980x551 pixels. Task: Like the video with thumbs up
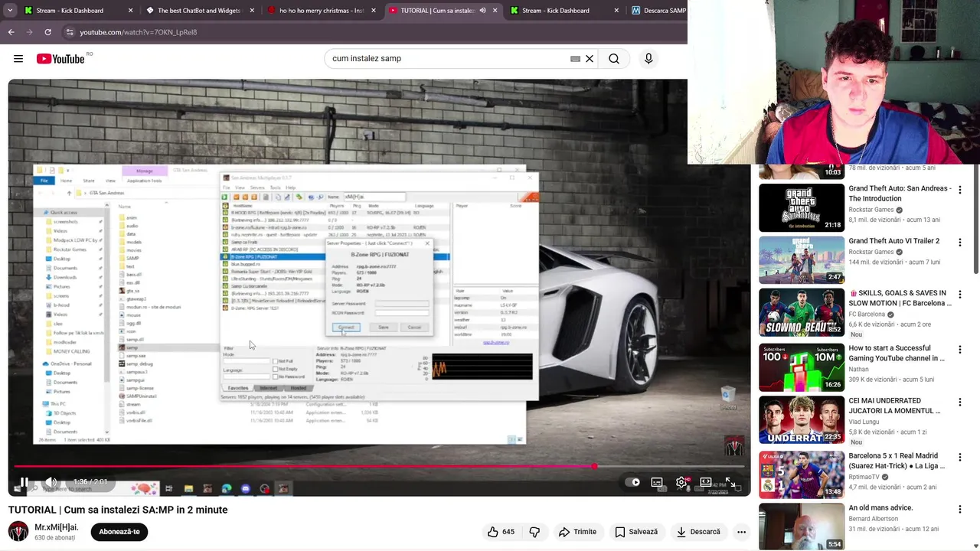[501, 532]
